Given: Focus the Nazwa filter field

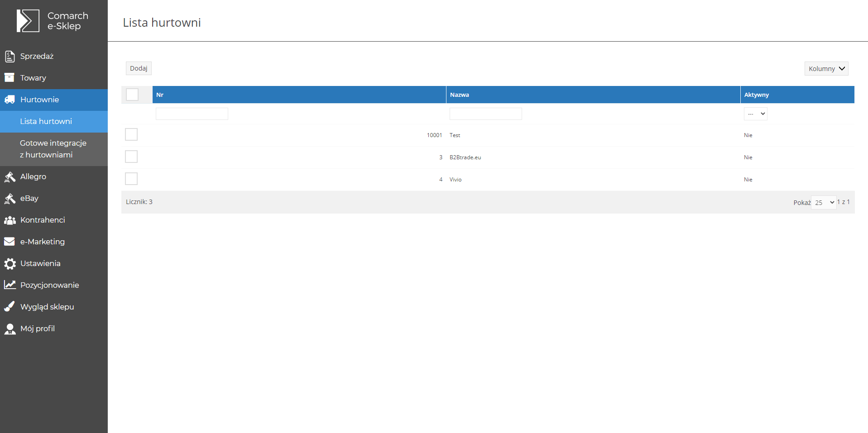Looking at the screenshot, I should (x=486, y=114).
